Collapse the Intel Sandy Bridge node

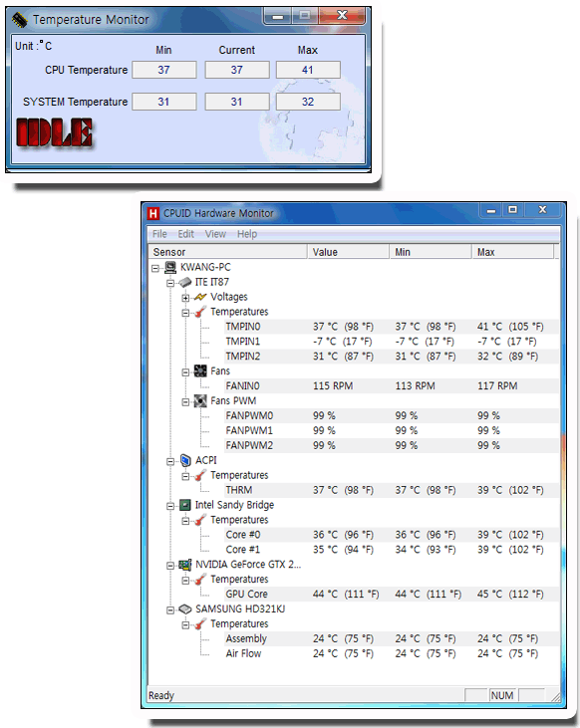pyautogui.click(x=170, y=506)
